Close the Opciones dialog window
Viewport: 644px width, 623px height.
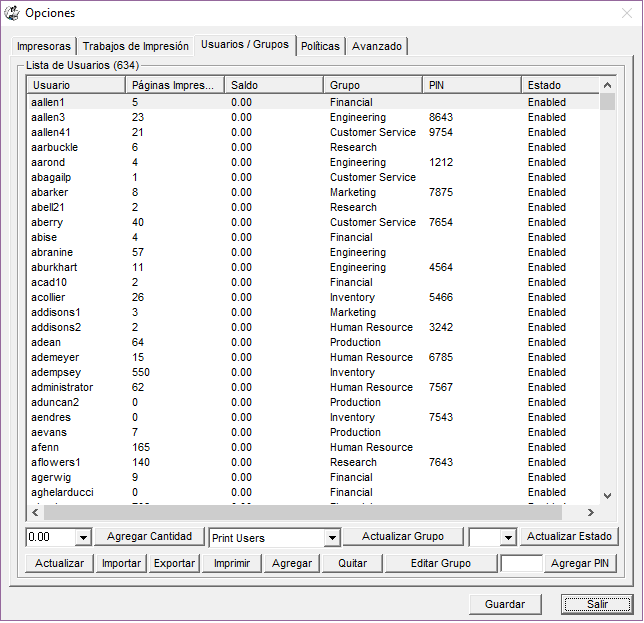click(x=626, y=13)
